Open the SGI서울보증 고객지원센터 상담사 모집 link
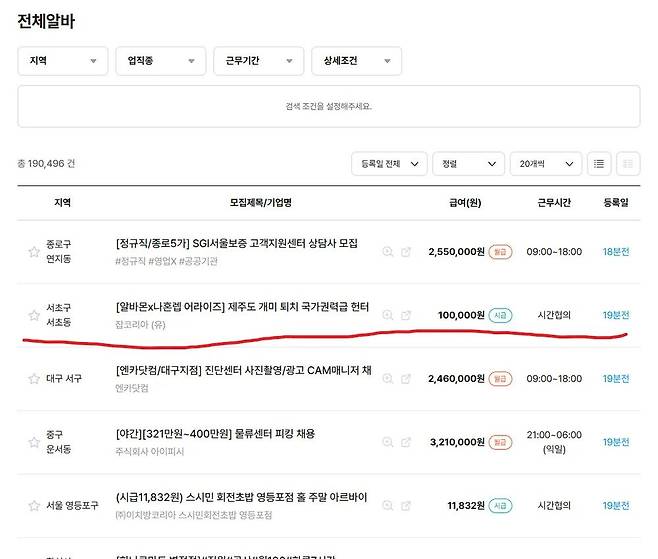The image size is (658, 559). pos(237,243)
